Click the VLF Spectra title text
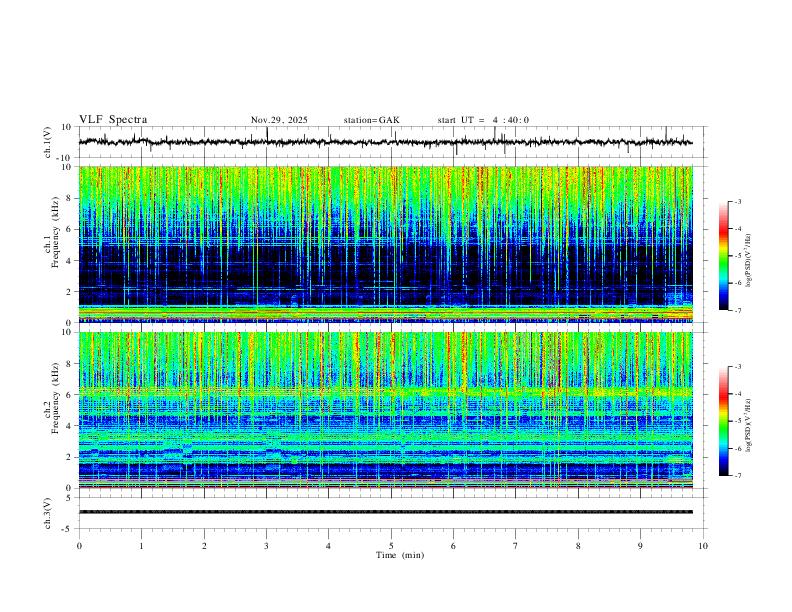This screenshot has height=612, width=792. coord(113,120)
